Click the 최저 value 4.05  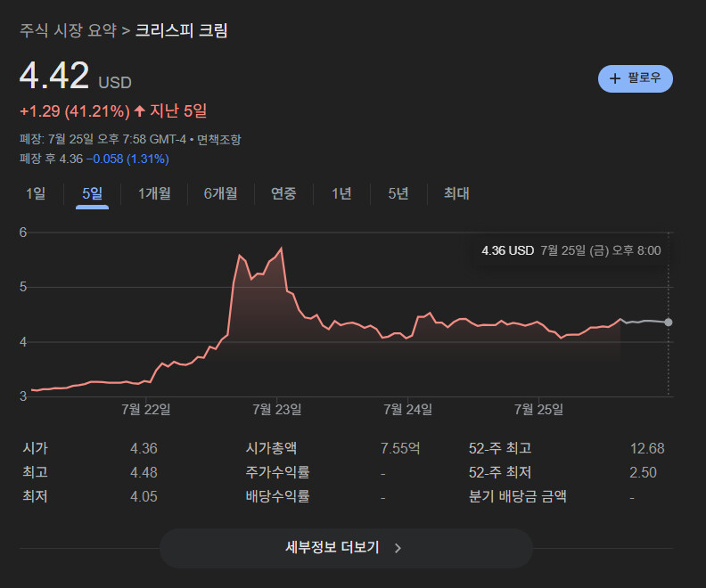click(x=144, y=496)
